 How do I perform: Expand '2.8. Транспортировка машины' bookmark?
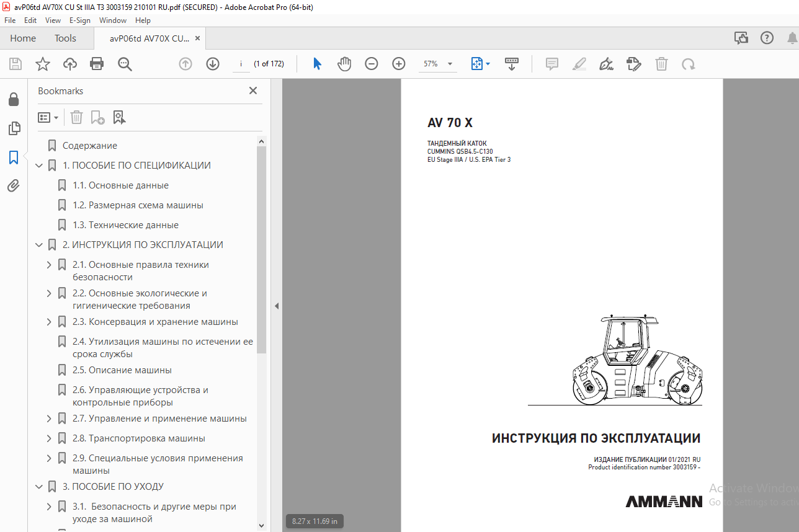[49, 438]
